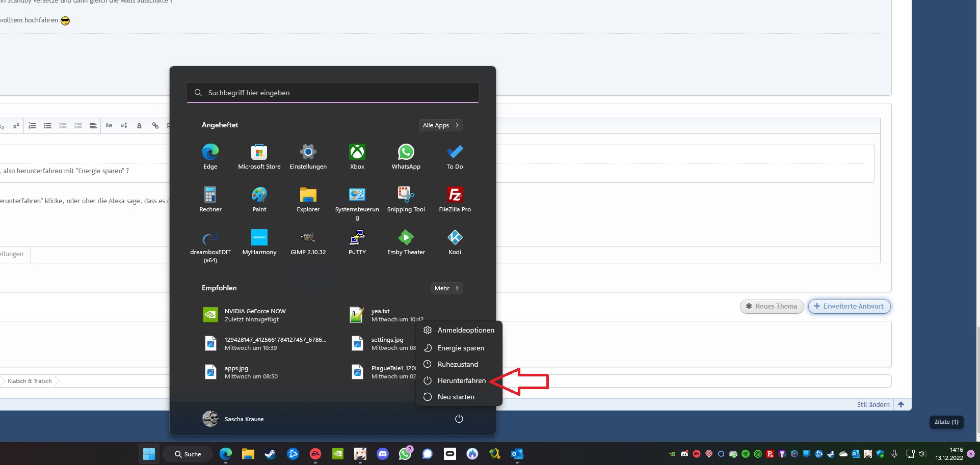Open recommended image 129428147_4125661784127457

[266, 344]
